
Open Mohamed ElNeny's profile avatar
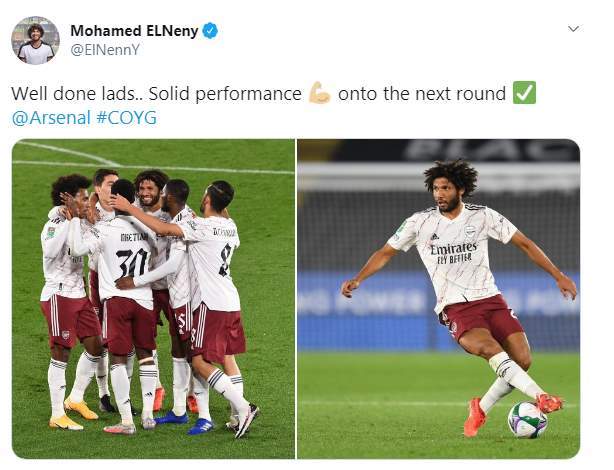35,40
